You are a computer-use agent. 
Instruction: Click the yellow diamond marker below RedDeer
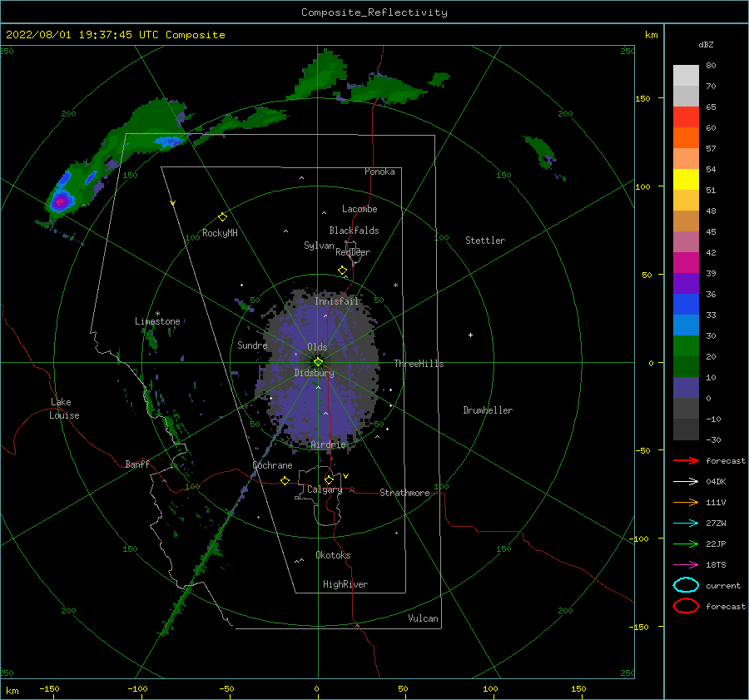click(343, 271)
